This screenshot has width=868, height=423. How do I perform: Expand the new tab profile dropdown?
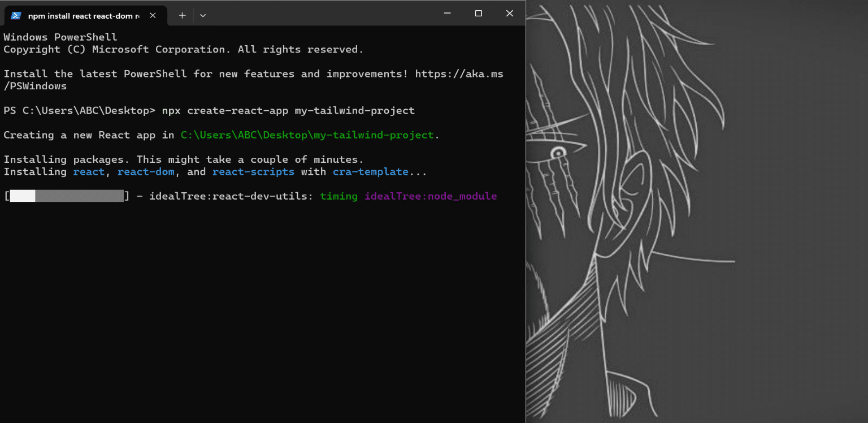point(203,15)
